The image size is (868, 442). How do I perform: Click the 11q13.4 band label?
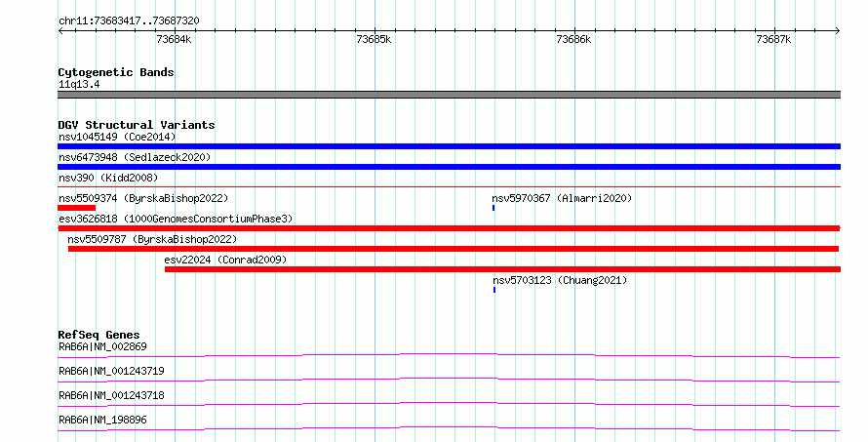(79, 84)
